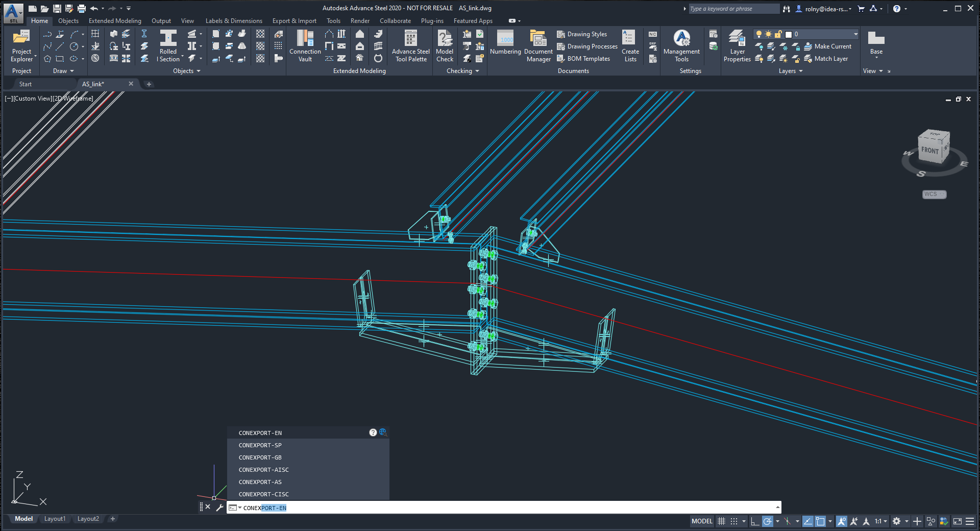
Task: Toggle isometric drafting
Action: (x=788, y=521)
